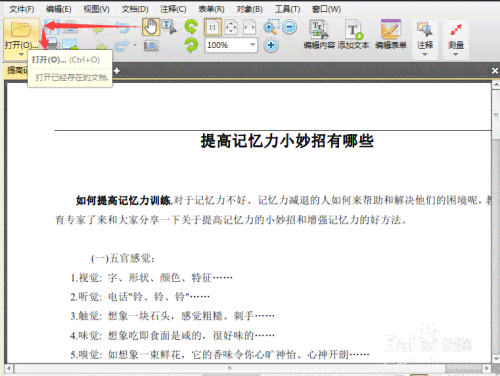The height and width of the screenshot is (376, 500).
Task: Select the snapshot camera tool
Action: pos(151,46)
